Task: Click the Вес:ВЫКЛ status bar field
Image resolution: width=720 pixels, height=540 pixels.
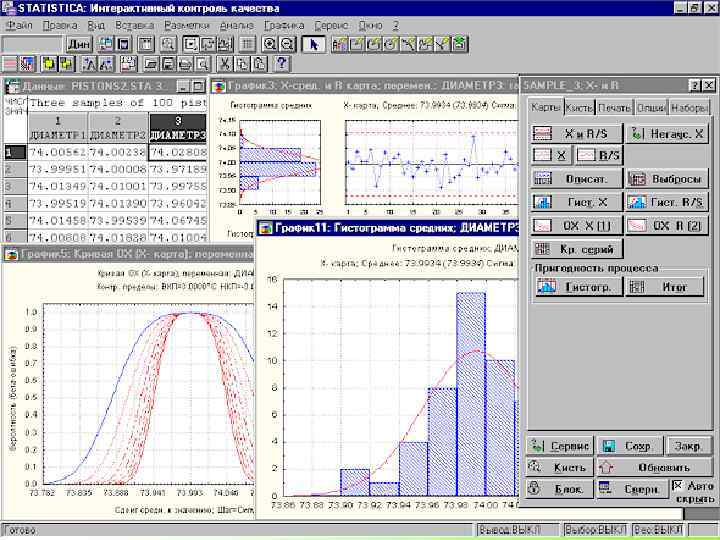Action: [x=658, y=530]
